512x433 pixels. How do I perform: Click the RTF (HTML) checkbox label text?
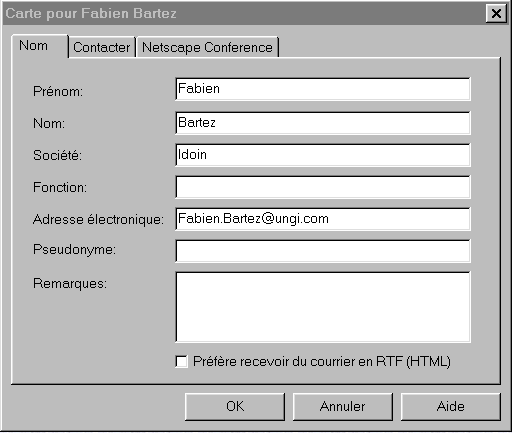click(x=322, y=362)
